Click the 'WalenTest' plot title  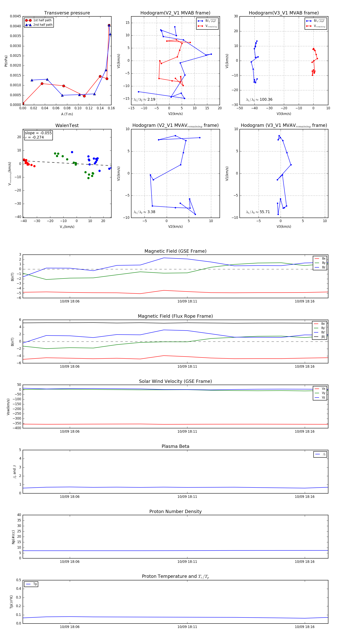pyautogui.click(x=67, y=125)
